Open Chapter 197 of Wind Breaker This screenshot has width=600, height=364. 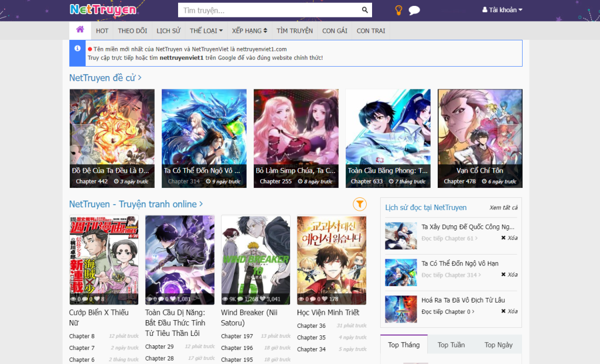pos(237,336)
